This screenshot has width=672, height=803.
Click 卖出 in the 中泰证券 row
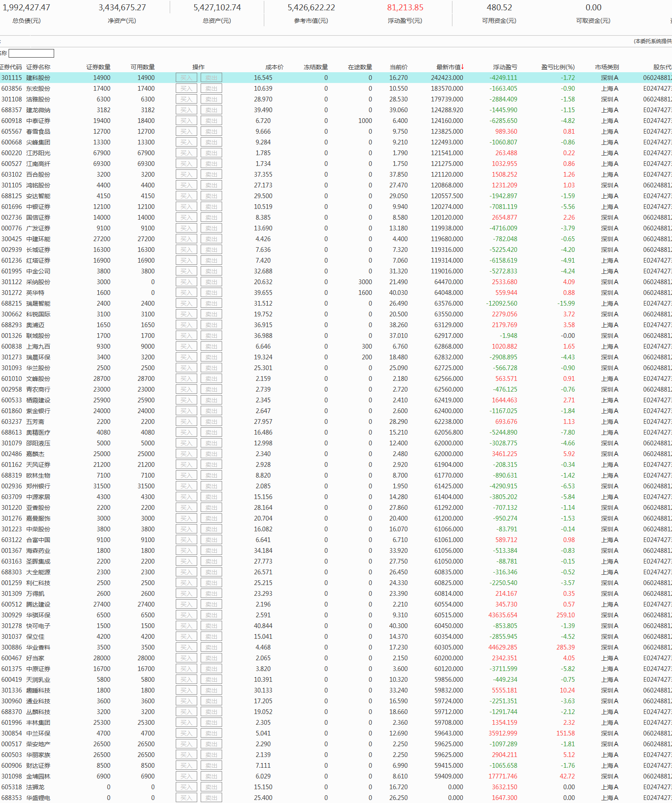click(x=211, y=121)
